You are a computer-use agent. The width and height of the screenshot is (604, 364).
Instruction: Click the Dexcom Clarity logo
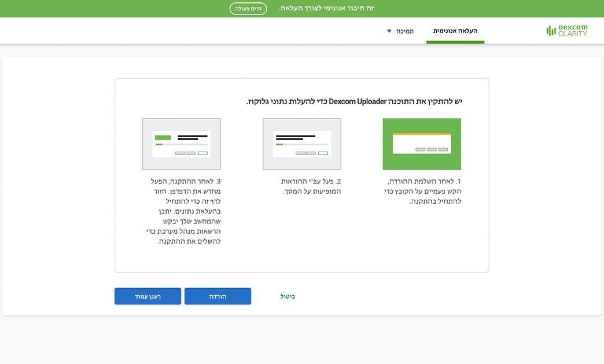[x=567, y=31]
